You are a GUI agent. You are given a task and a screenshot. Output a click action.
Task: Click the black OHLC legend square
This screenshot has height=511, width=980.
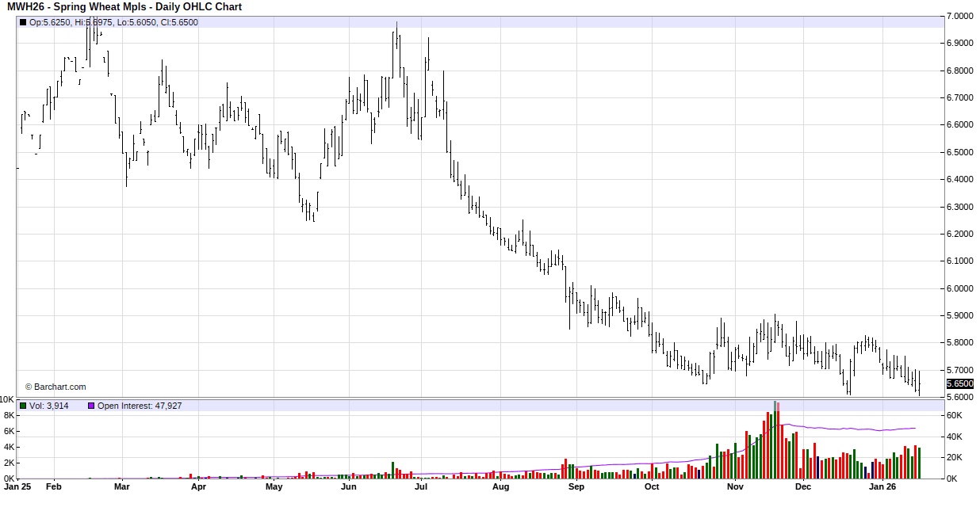coord(23,22)
